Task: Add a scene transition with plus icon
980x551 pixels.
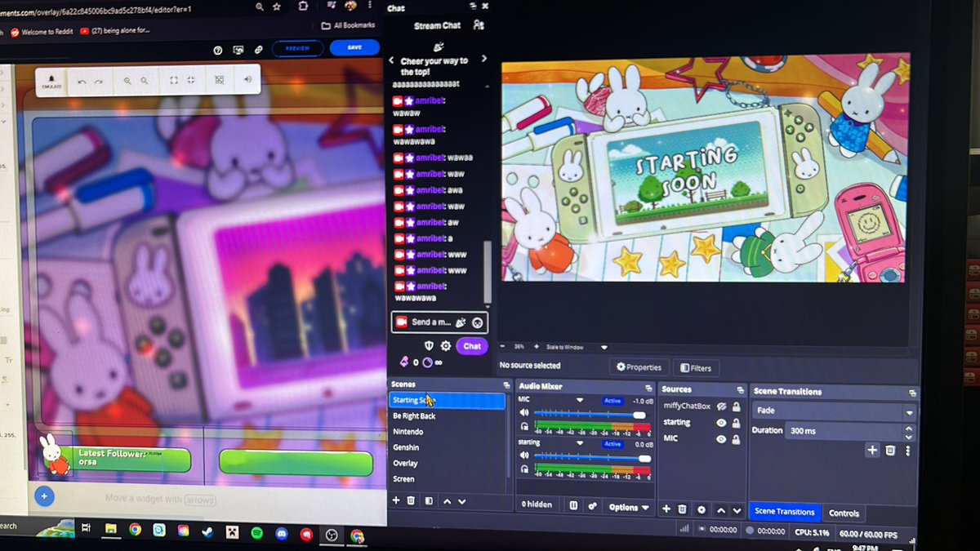Action: pos(872,450)
